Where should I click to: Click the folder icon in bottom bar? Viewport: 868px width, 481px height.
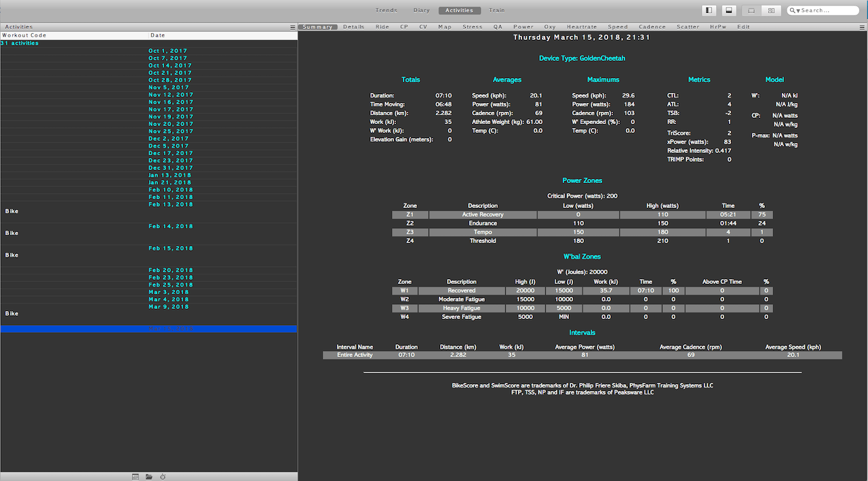[x=149, y=477]
